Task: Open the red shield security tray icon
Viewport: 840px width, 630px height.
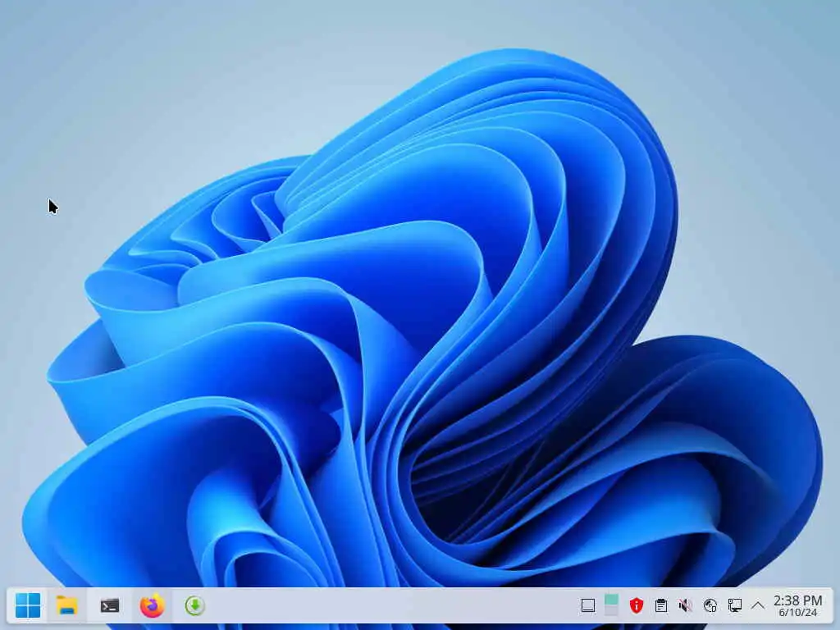Action: [x=636, y=606]
